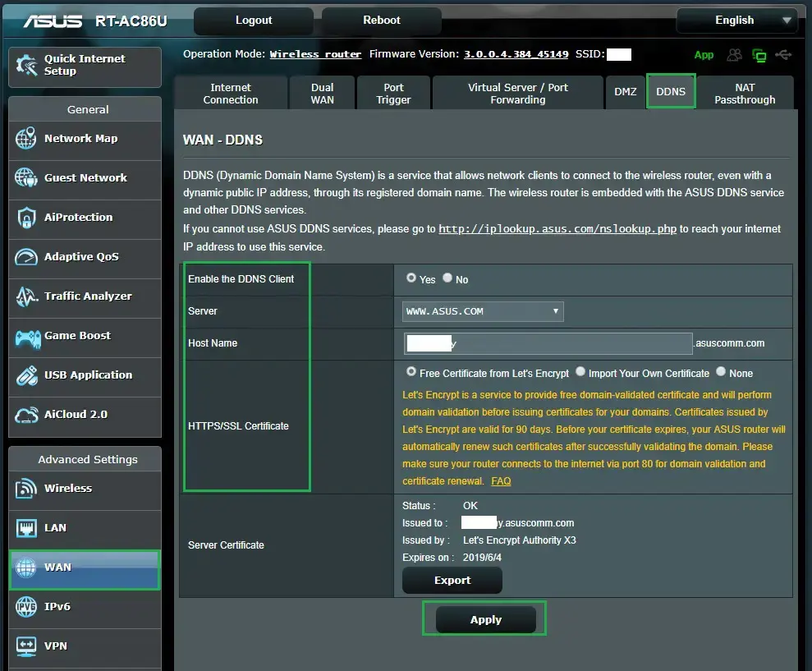This screenshot has height=671, width=812.
Task: Open AiCloud 2.0 cloud icon
Action: point(26,415)
